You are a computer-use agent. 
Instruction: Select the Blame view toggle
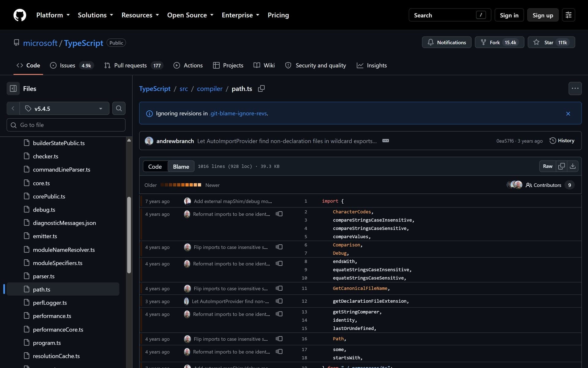point(181,167)
